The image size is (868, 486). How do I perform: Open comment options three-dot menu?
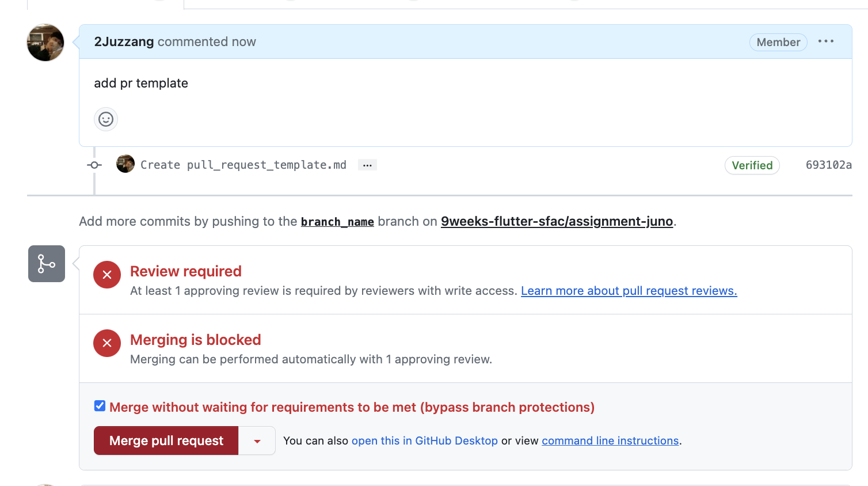[x=826, y=41]
